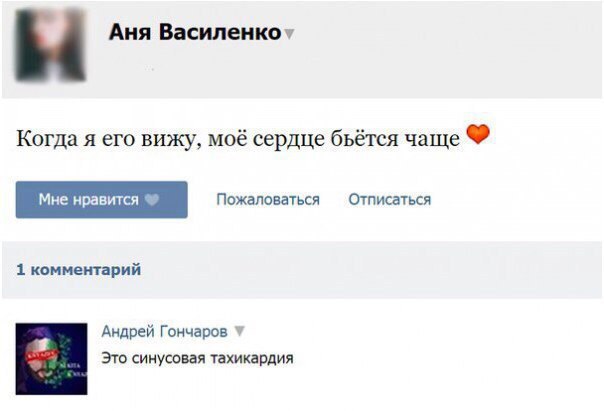Click the word "Когда" starting the post
Image resolution: width=604 pixels, height=411 pixels.
coord(44,138)
